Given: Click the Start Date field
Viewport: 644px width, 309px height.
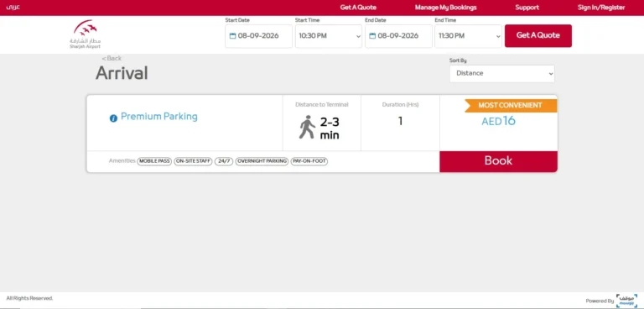Looking at the screenshot, I should [x=259, y=36].
